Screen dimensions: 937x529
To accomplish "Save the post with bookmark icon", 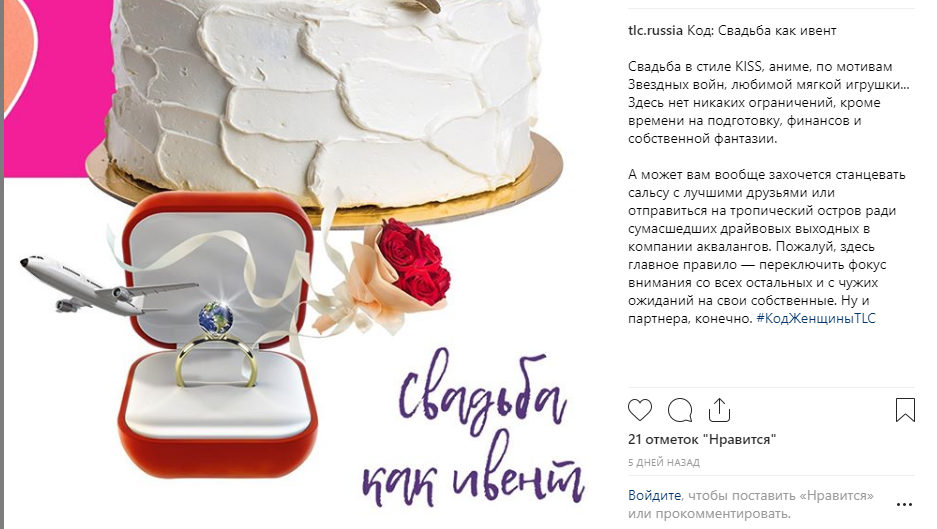I will click(x=905, y=410).
